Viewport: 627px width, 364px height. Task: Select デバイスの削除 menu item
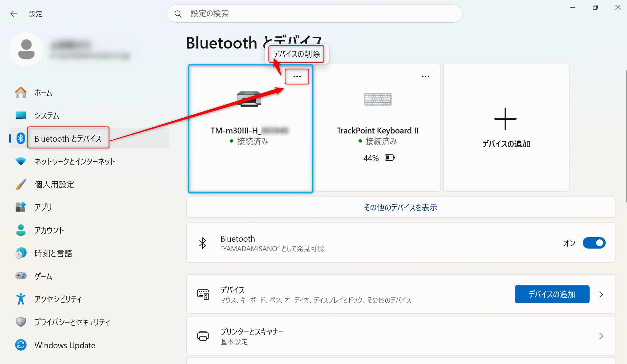(296, 54)
